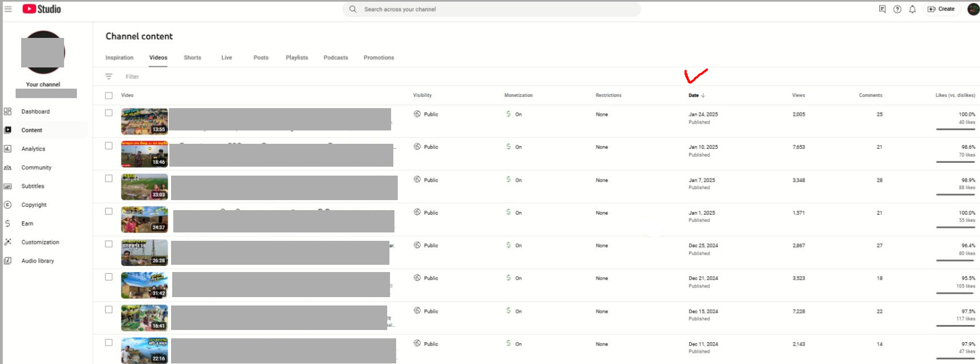Open the Help question mark icon
The height and width of the screenshot is (364, 980).
coord(897,9)
